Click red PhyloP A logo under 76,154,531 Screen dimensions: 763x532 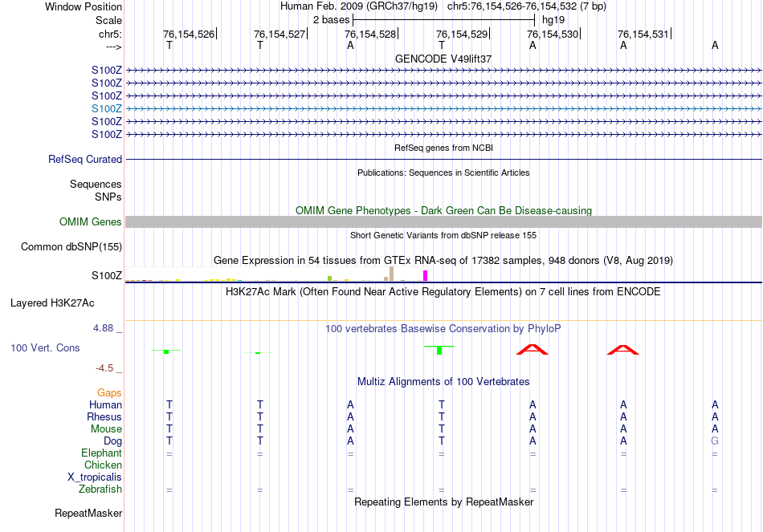click(623, 350)
